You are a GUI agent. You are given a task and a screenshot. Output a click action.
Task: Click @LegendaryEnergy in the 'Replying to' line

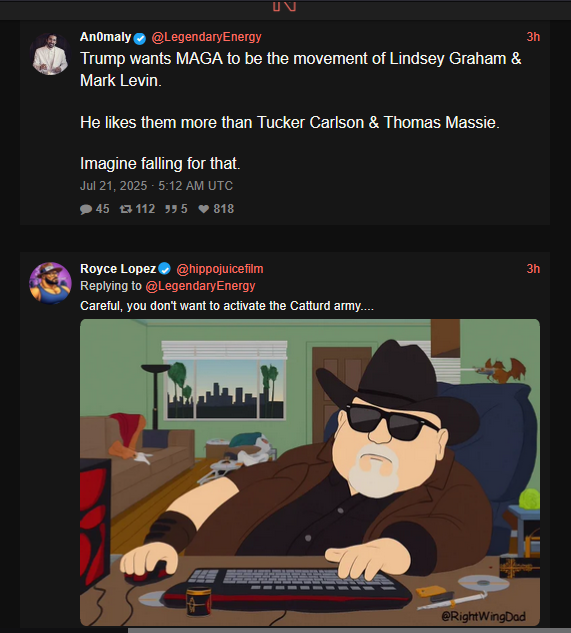pos(200,286)
